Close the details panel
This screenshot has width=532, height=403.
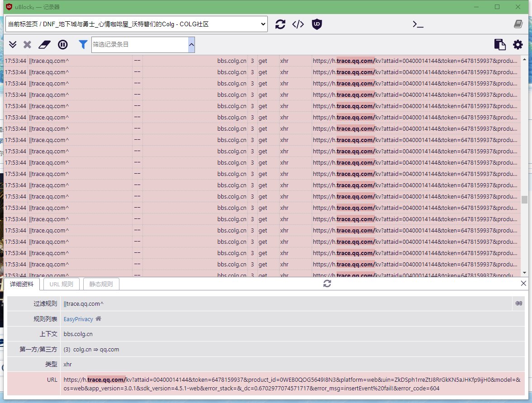(x=523, y=283)
